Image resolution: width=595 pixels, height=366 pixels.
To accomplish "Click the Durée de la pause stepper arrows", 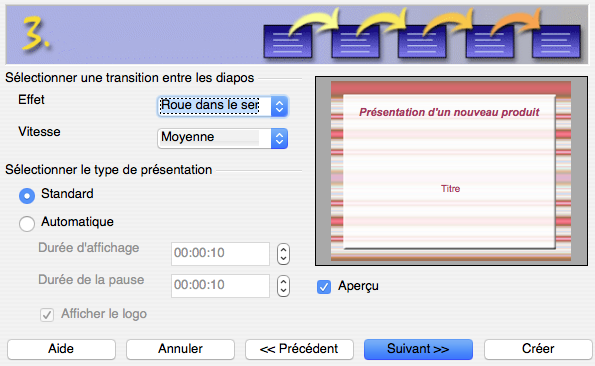I will tap(283, 286).
